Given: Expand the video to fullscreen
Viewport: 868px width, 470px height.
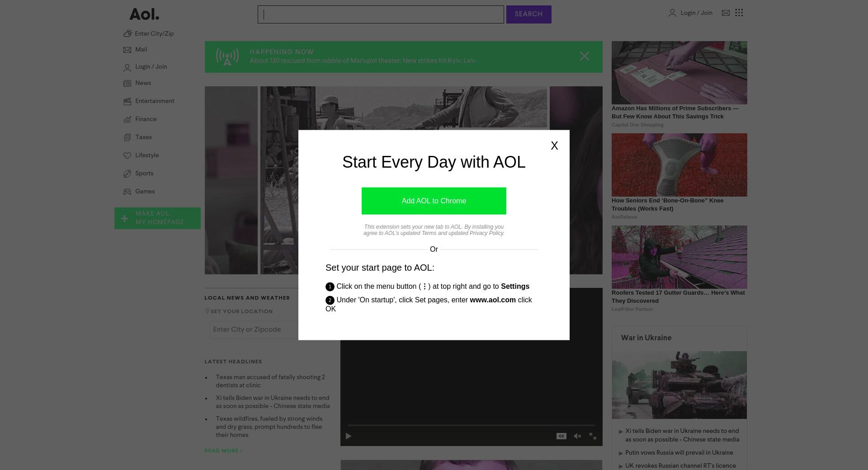Looking at the screenshot, I should [593, 436].
